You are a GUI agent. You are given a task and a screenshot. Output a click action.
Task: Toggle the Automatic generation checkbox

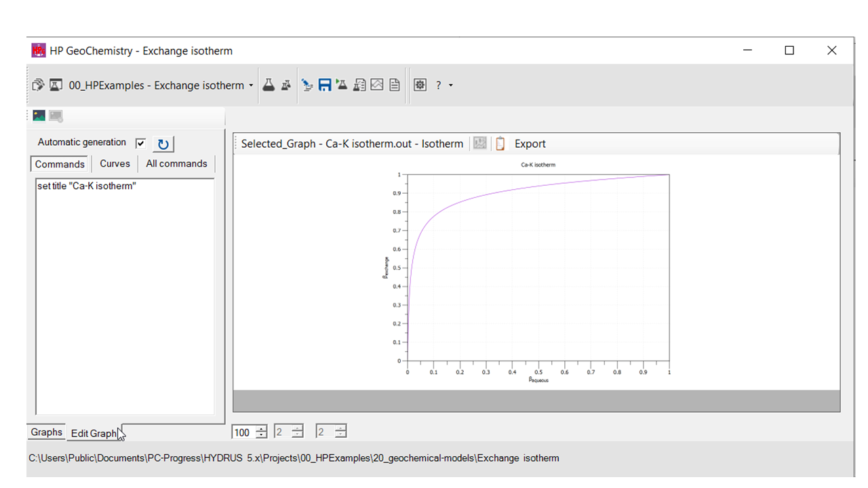coord(140,143)
